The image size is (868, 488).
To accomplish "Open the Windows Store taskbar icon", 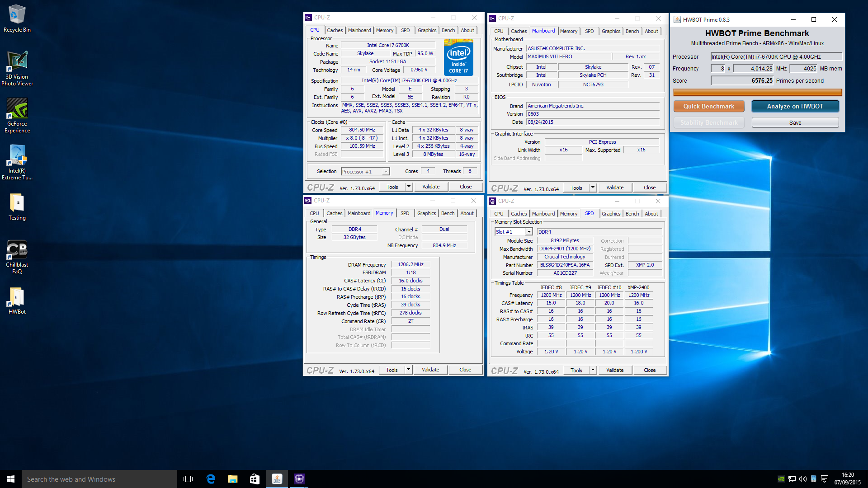I will [x=255, y=479].
